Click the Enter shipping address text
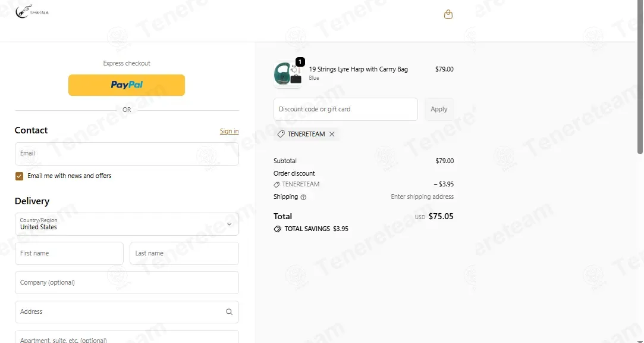This screenshot has width=644, height=343. click(422, 197)
